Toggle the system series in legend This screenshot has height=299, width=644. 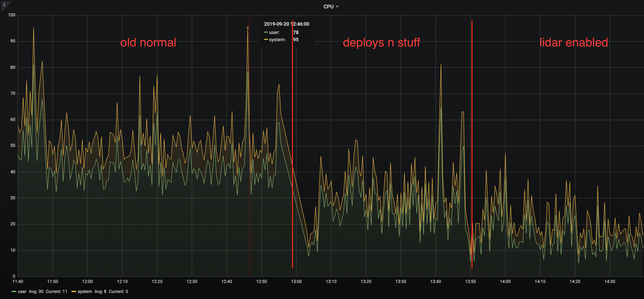(x=85, y=292)
